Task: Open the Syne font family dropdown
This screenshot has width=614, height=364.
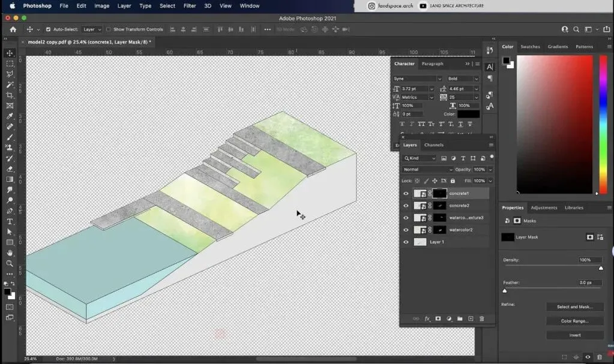Action: point(417,79)
